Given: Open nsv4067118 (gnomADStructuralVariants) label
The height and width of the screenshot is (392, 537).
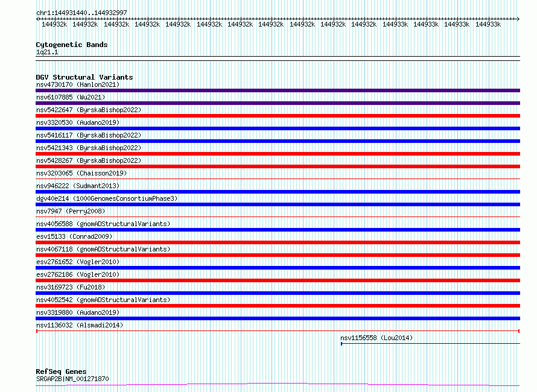Looking at the screenshot, I should [103, 249].
